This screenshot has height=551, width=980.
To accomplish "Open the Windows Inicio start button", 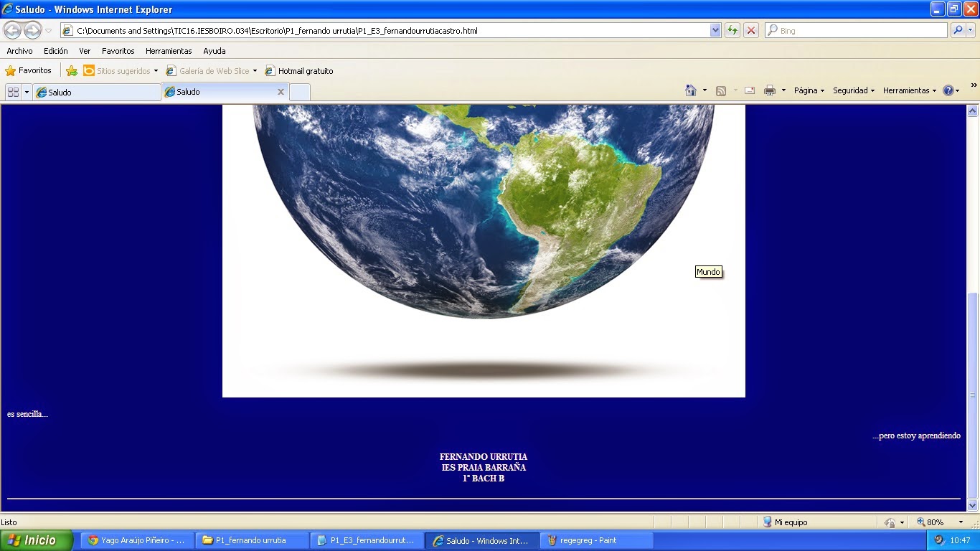I will click(x=37, y=540).
